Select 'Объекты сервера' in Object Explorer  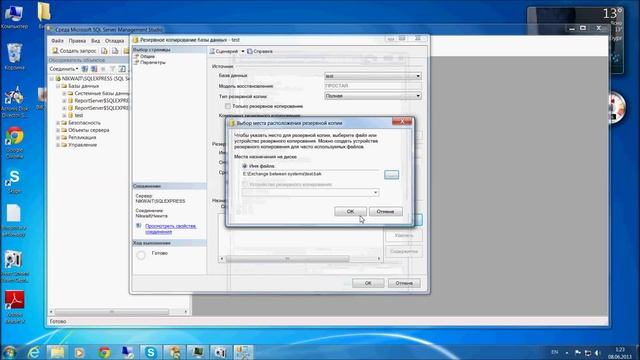(89, 130)
